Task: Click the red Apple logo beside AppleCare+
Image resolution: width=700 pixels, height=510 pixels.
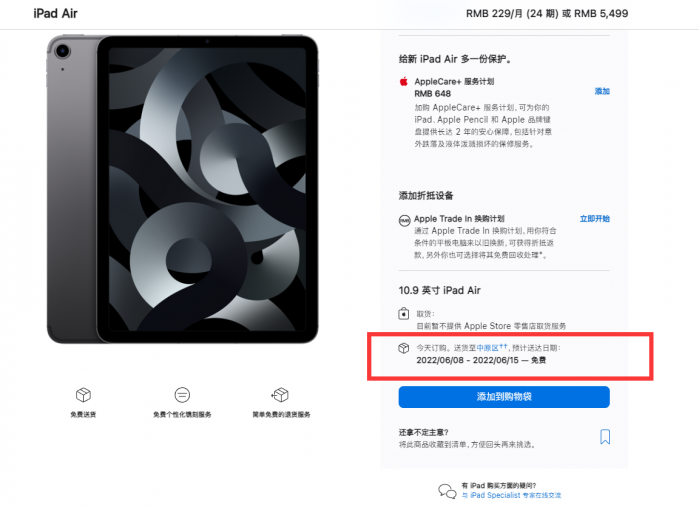Action: tap(404, 81)
